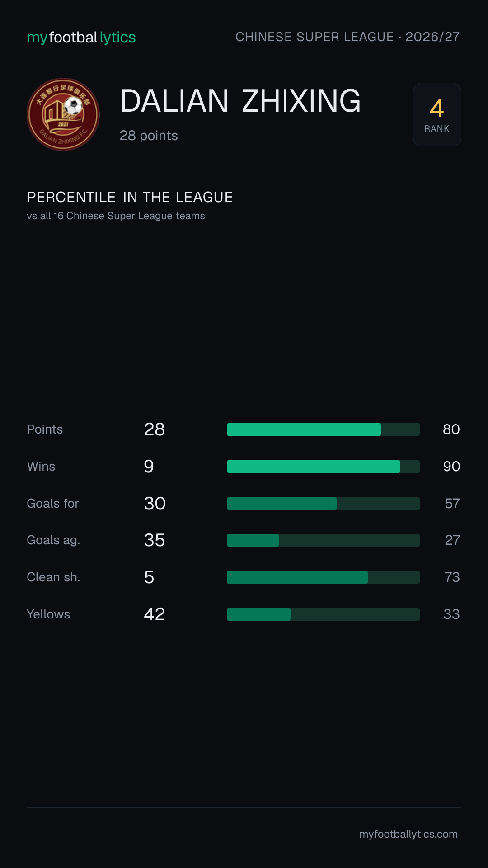Select the Goals for percentile bar

click(x=323, y=504)
